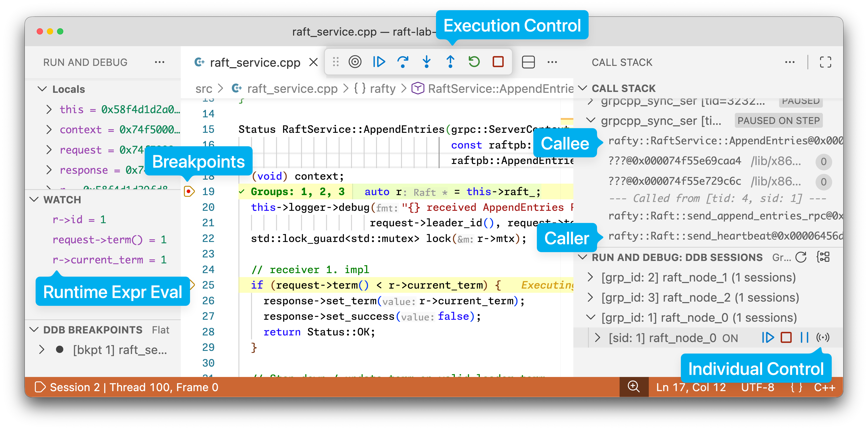Expand the bkpt 1 breakpoint entry
868x430 pixels.
coord(41,350)
